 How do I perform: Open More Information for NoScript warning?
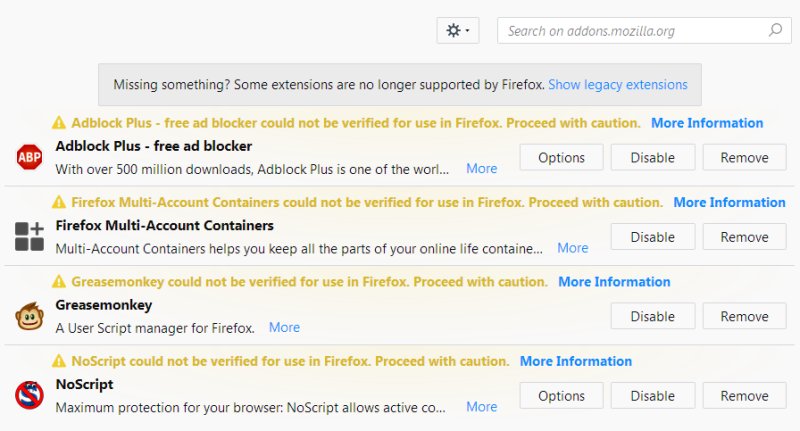[x=576, y=362]
